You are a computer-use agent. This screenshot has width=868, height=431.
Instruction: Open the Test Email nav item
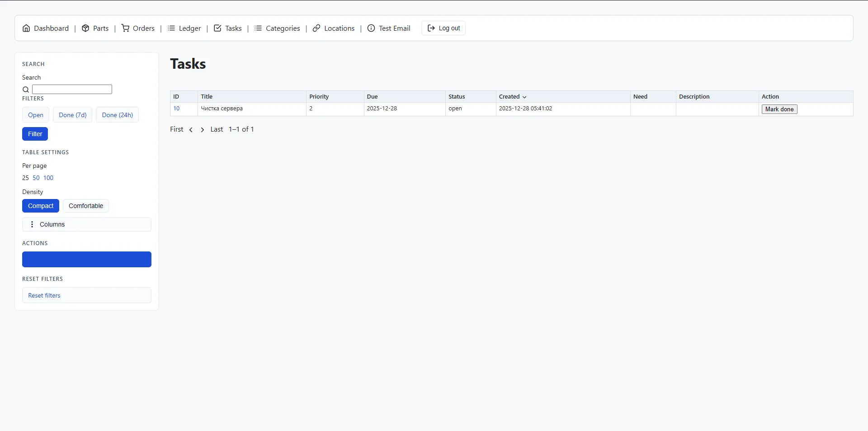coord(389,28)
